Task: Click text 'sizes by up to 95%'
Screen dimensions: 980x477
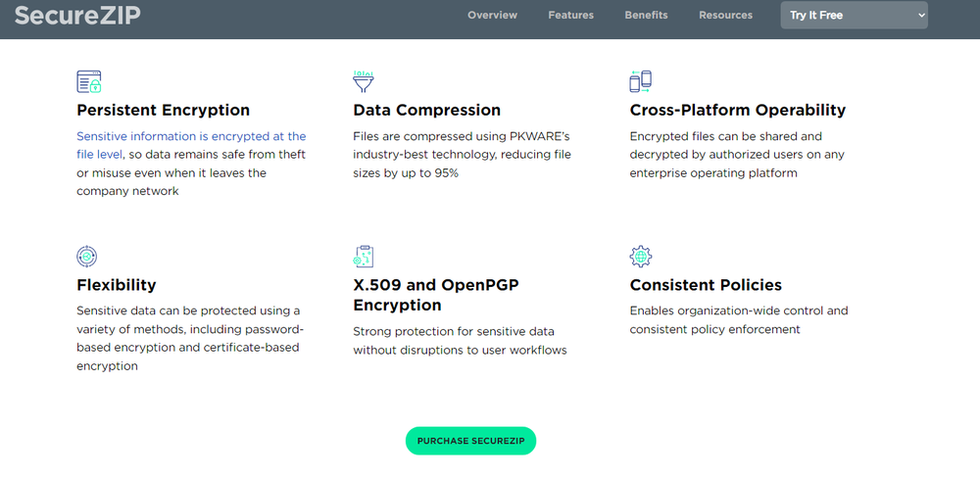Action: [x=406, y=173]
